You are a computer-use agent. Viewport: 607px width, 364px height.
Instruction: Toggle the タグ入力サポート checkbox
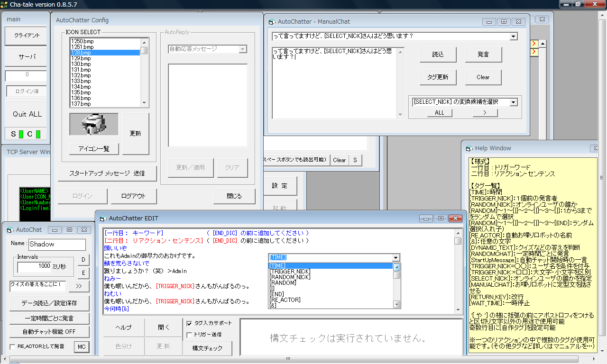(x=190, y=323)
